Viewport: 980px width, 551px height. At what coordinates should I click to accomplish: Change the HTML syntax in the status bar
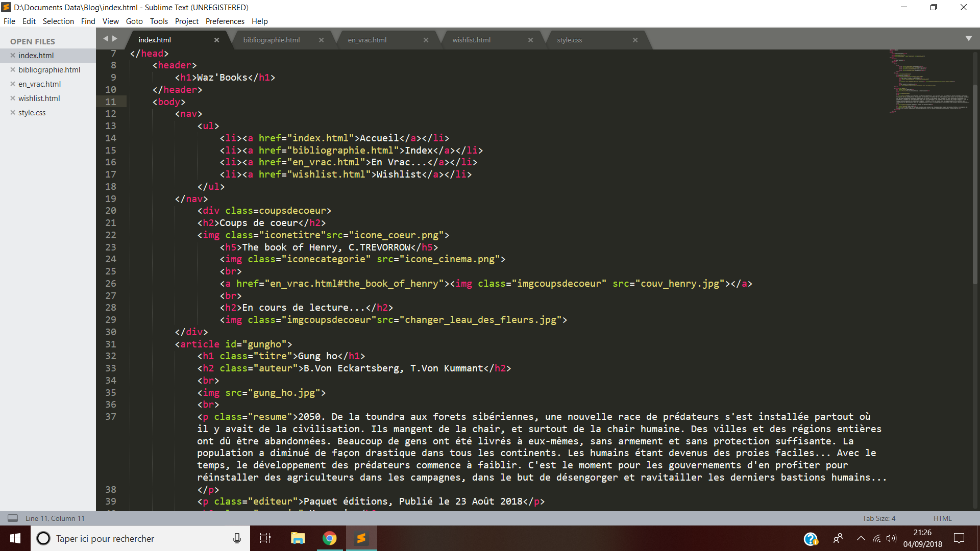click(x=942, y=518)
